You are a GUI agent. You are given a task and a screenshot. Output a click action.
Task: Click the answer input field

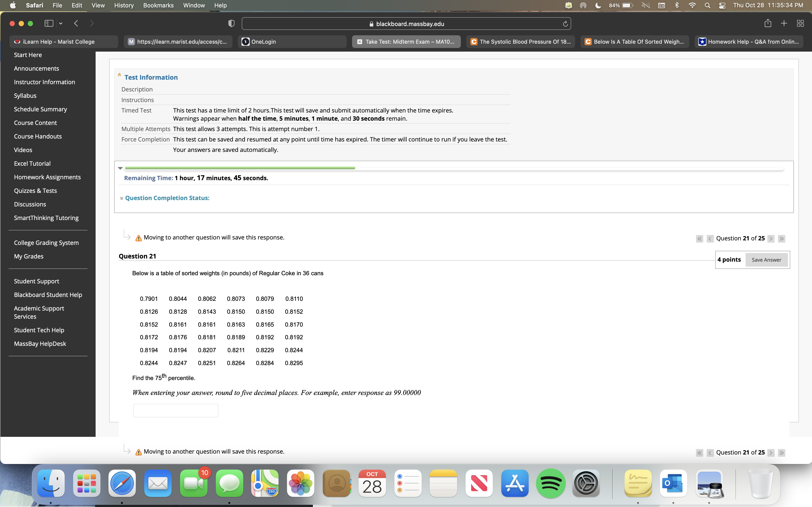tap(176, 410)
